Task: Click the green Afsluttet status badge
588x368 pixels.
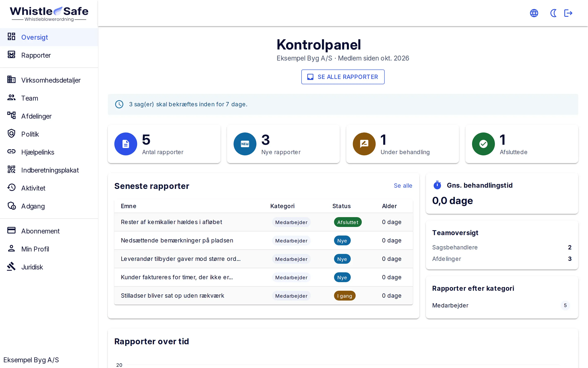Action: tap(348, 222)
